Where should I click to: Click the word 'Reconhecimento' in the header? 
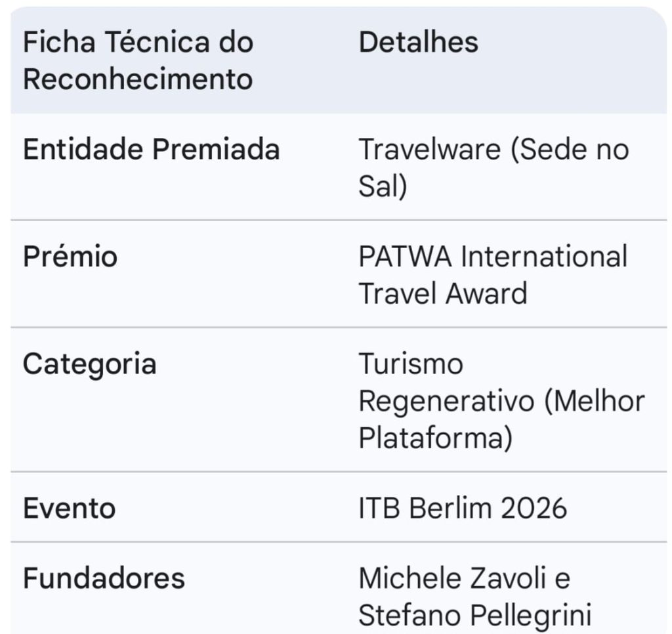[138, 79]
